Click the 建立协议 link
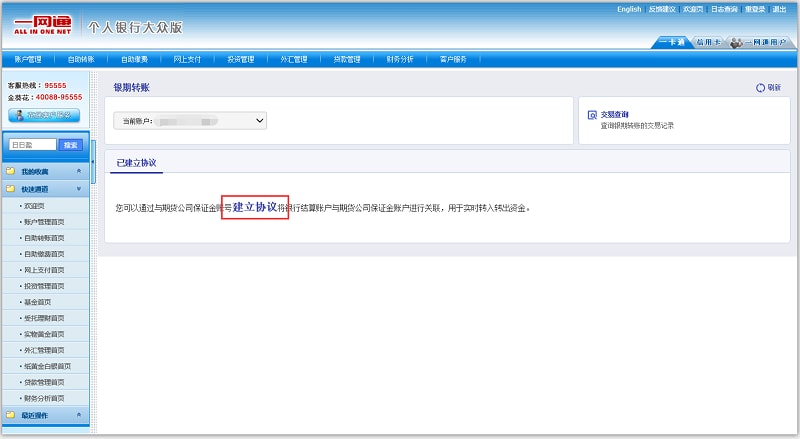 [x=254, y=207]
